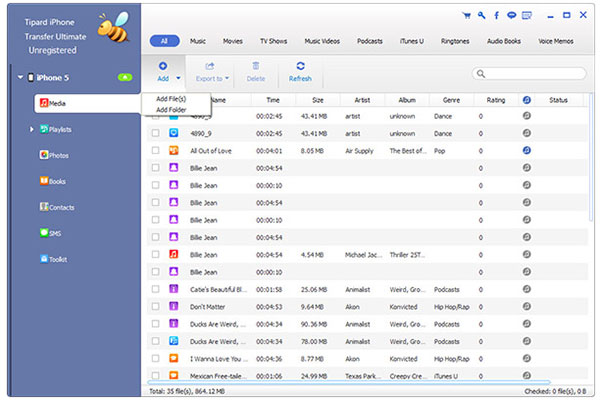
Task: Check the box for Don't Matter
Action: [x=155, y=307]
